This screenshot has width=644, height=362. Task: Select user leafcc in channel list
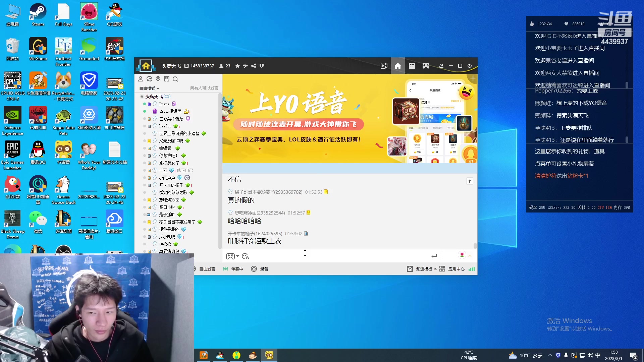pyautogui.click(x=165, y=126)
